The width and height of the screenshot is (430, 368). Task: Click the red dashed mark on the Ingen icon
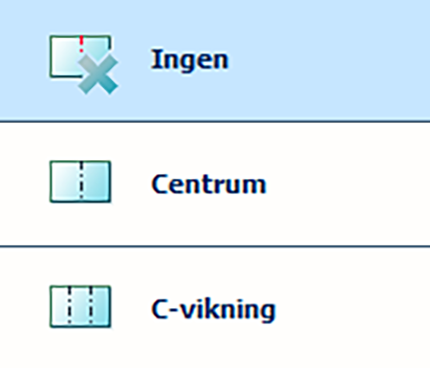pos(81,44)
